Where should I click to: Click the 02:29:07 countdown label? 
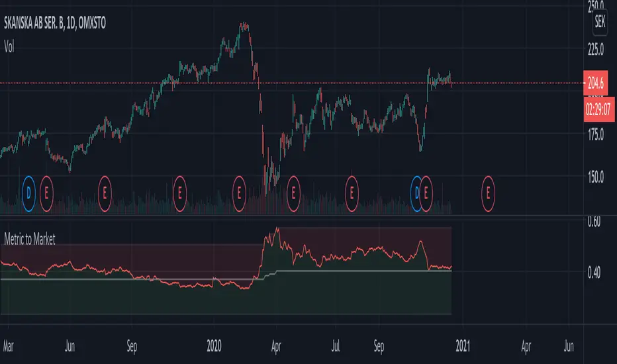(599, 109)
